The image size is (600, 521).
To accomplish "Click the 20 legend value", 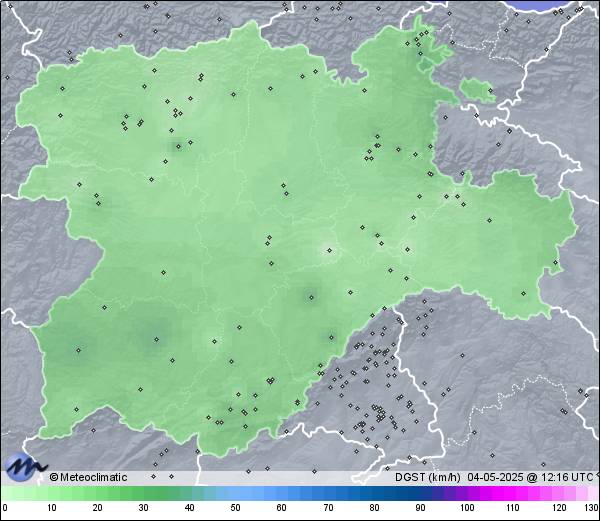I will pos(98,508).
